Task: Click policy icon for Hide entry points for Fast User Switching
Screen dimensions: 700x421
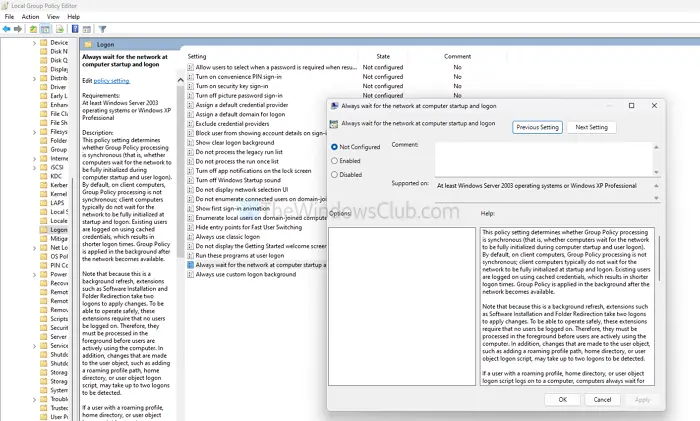Action: (x=191, y=227)
